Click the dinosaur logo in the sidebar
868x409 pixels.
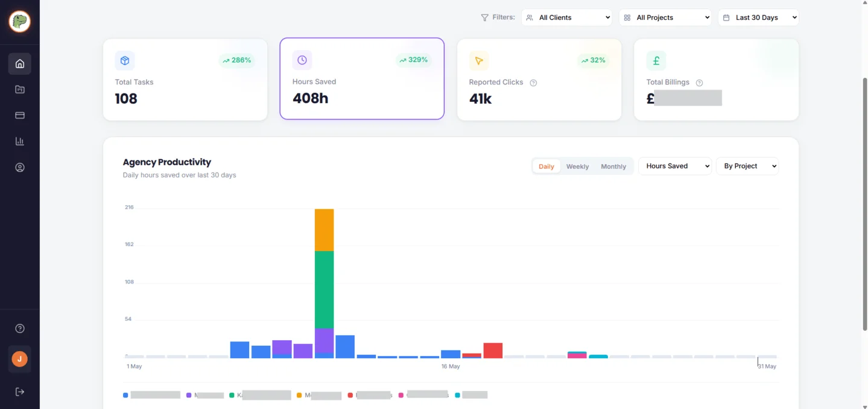[x=20, y=22]
